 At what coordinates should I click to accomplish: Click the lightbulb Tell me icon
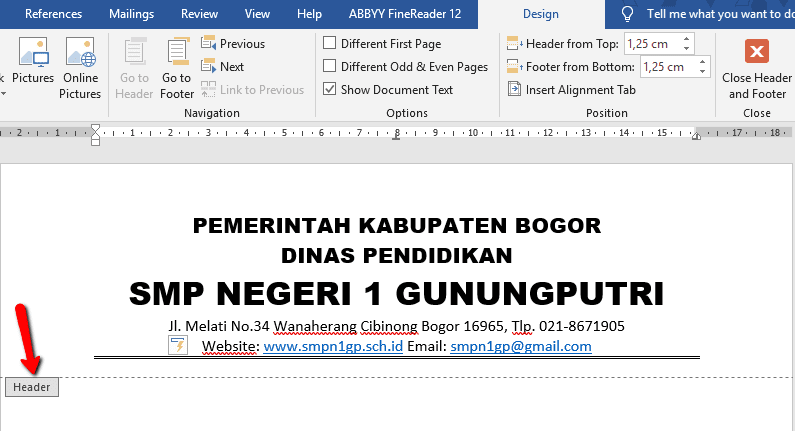click(627, 14)
